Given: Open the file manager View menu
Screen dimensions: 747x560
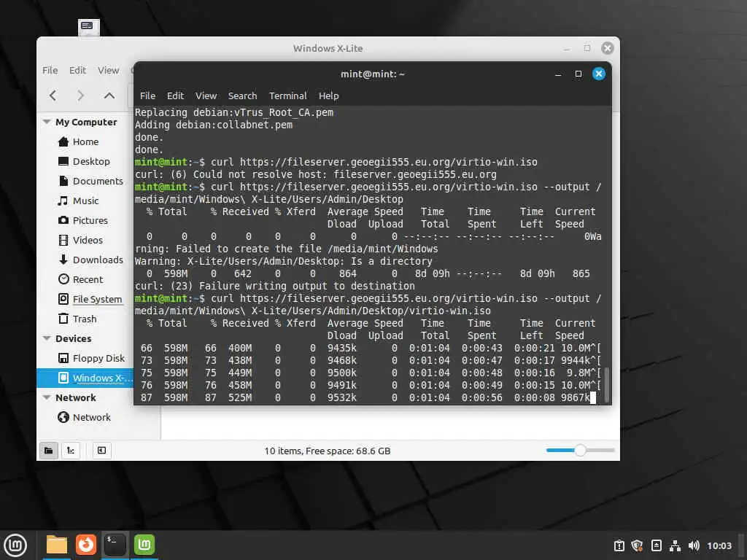Looking at the screenshot, I should click(108, 71).
